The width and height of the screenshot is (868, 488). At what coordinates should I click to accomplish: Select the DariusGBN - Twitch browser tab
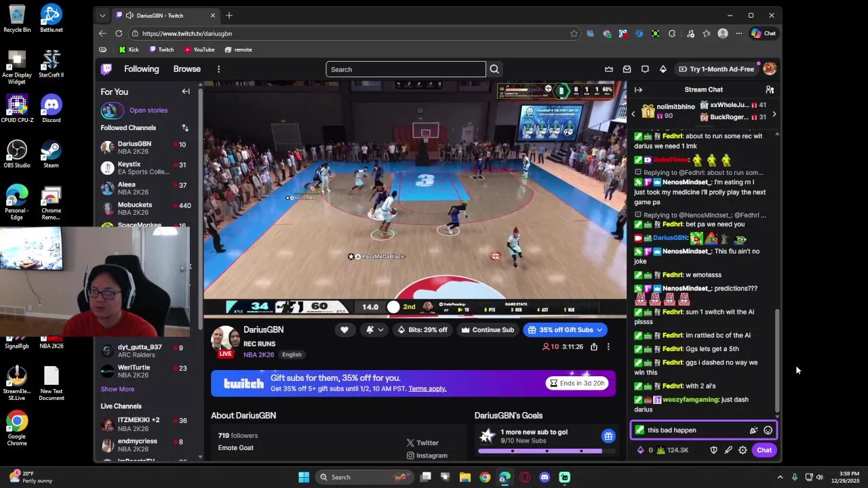coord(165,15)
